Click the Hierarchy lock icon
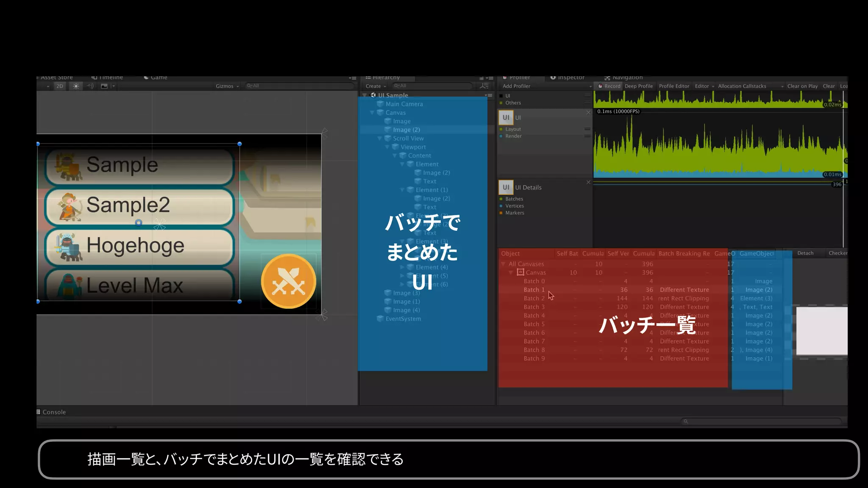868x488 pixels. click(481, 78)
